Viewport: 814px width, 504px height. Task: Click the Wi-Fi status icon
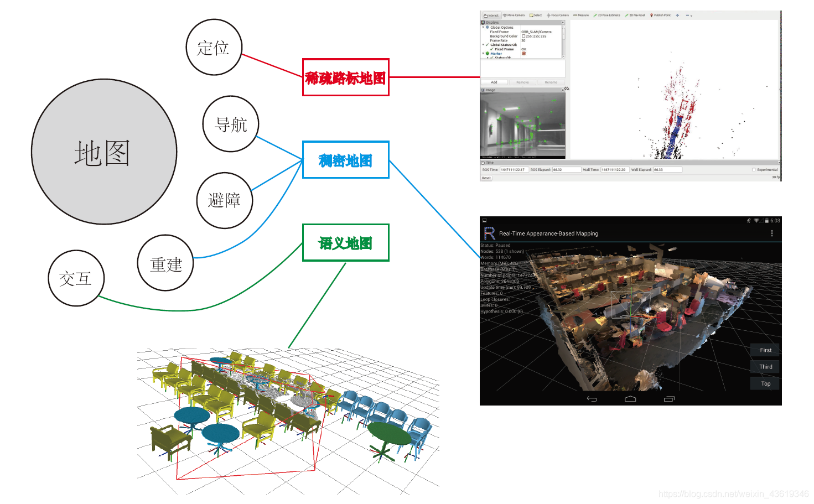[x=756, y=220]
